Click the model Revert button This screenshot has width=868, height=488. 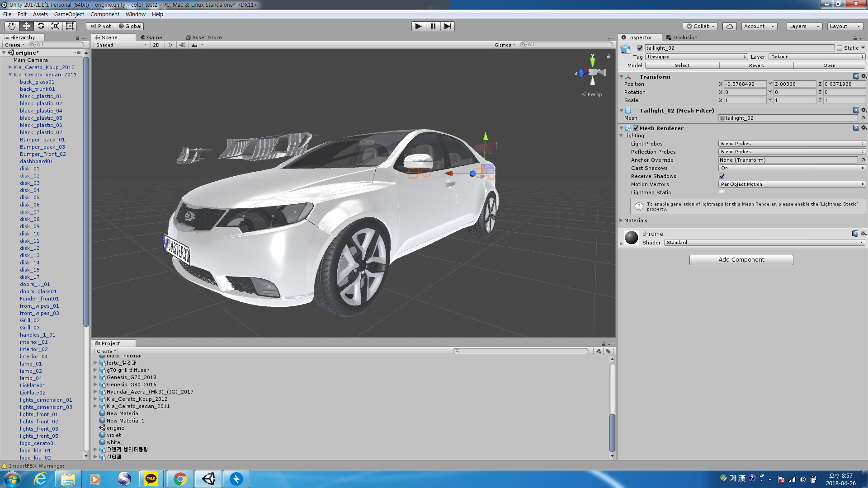[756, 66]
